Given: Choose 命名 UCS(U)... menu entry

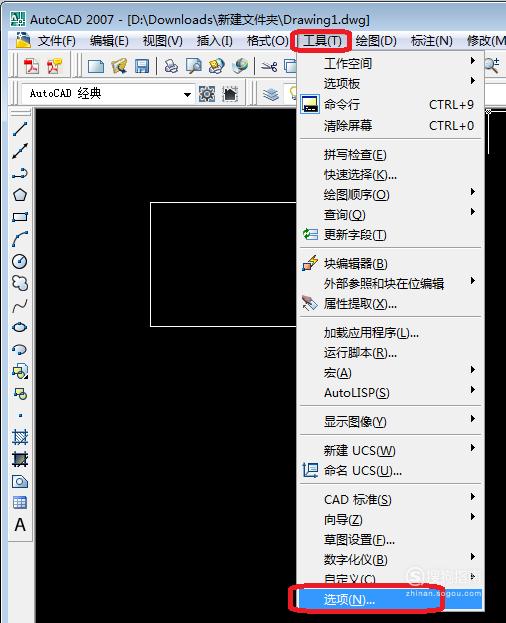Looking at the screenshot, I should click(x=390, y=470).
